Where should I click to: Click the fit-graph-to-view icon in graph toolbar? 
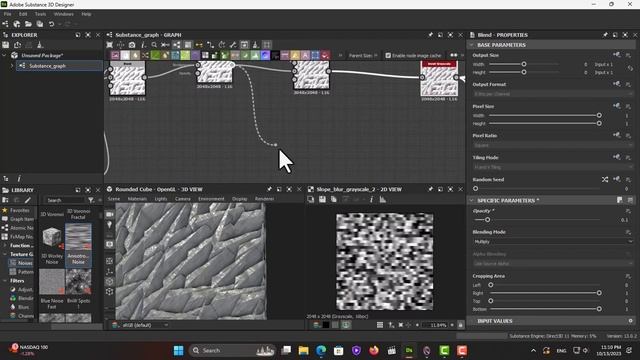pyautogui.click(x=110, y=45)
